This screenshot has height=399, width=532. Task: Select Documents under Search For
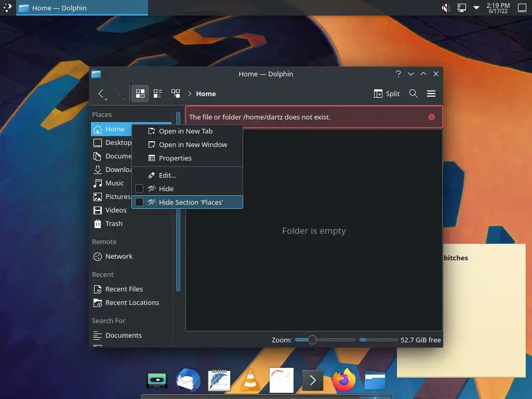pyautogui.click(x=131, y=335)
